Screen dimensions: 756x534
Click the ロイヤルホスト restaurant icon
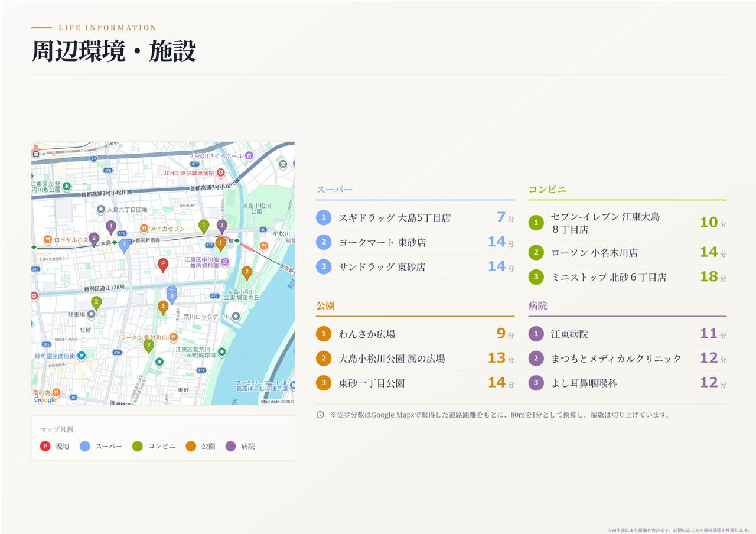click(x=47, y=240)
